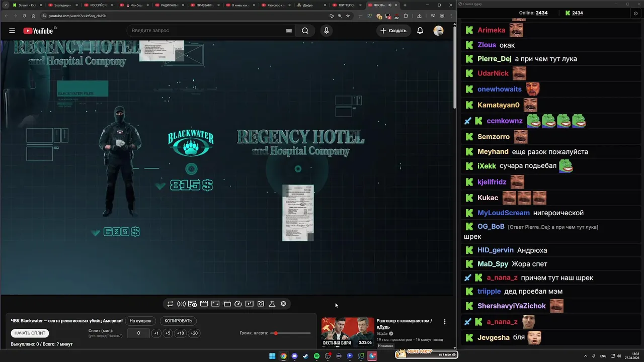Open Chrome extensions puzzle icon

(x=406, y=16)
